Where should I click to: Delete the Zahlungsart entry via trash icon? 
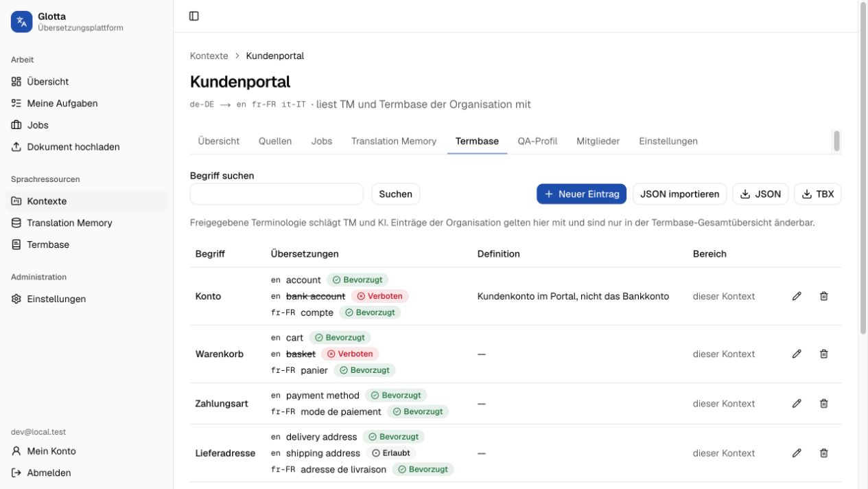(824, 404)
